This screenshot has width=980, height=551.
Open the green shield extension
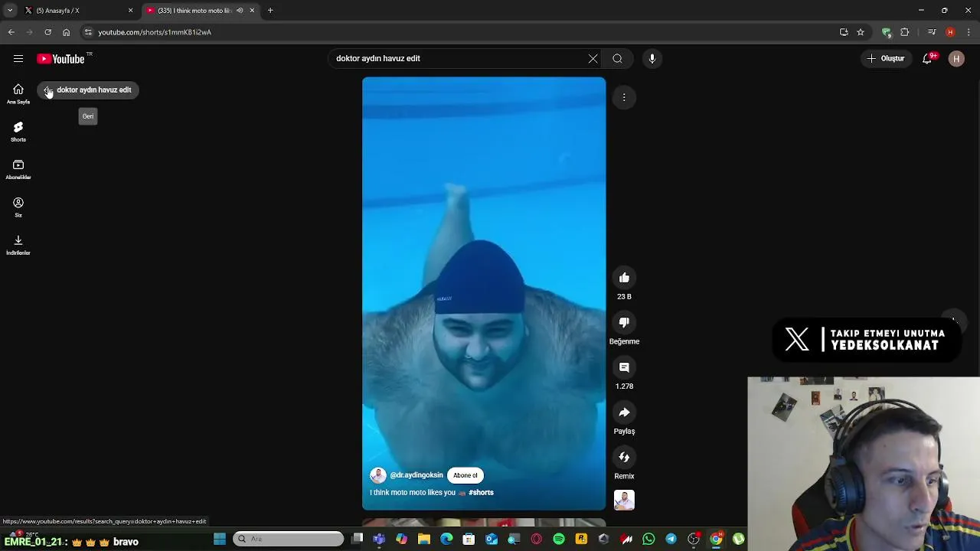click(x=887, y=32)
